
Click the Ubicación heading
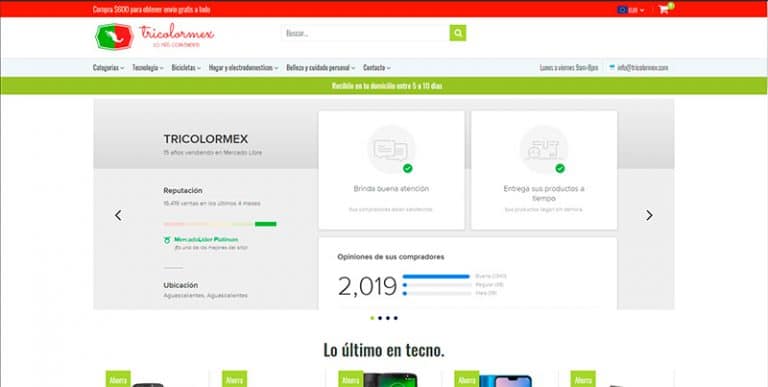tap(181, 285)
